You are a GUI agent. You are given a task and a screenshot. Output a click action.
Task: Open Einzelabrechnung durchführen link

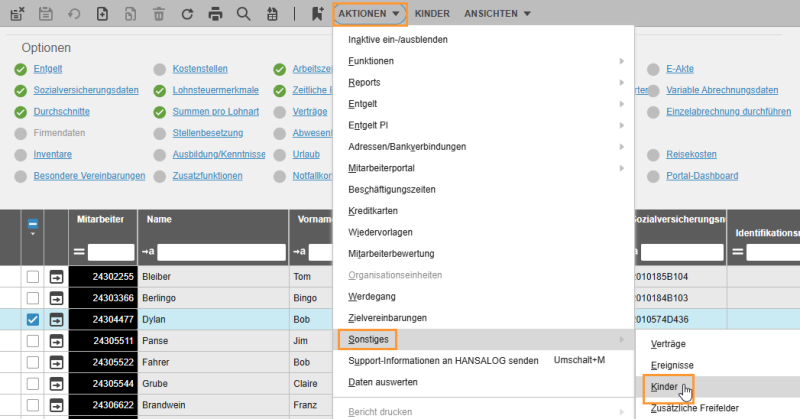click(x=729, y=112)
